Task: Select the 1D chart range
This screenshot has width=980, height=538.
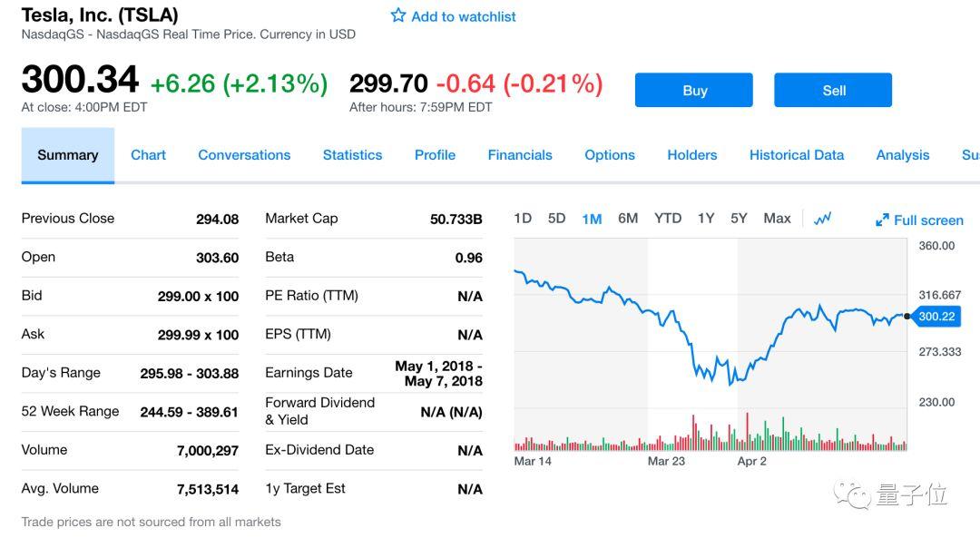Action: click(x=523, y=219)
